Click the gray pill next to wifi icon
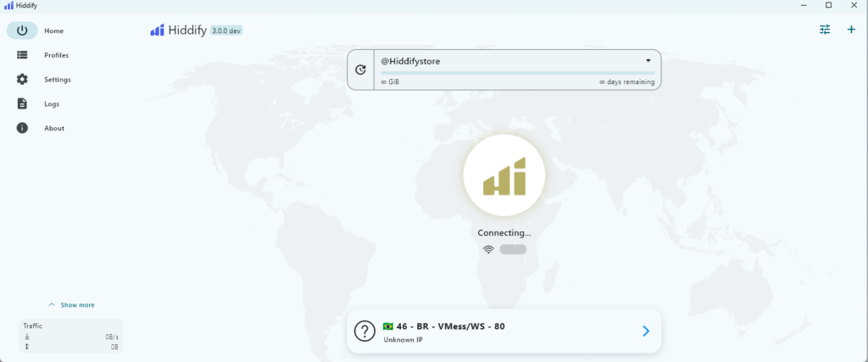Viewport: 868px width, 362px height. click(513, 249)
